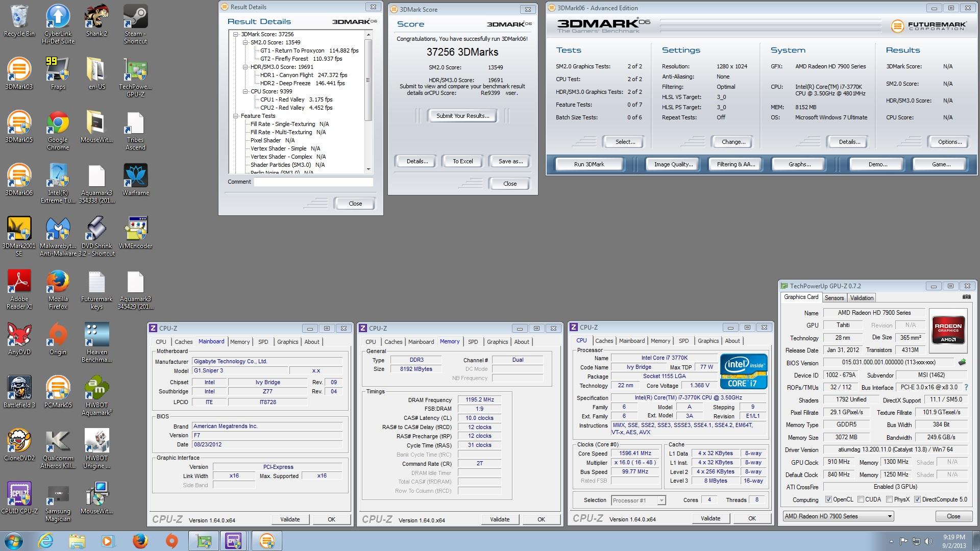Open the PCMark05 desktop icon
Image resolution: width=980 pixels, height=551 pixels.
pos(58,392)
